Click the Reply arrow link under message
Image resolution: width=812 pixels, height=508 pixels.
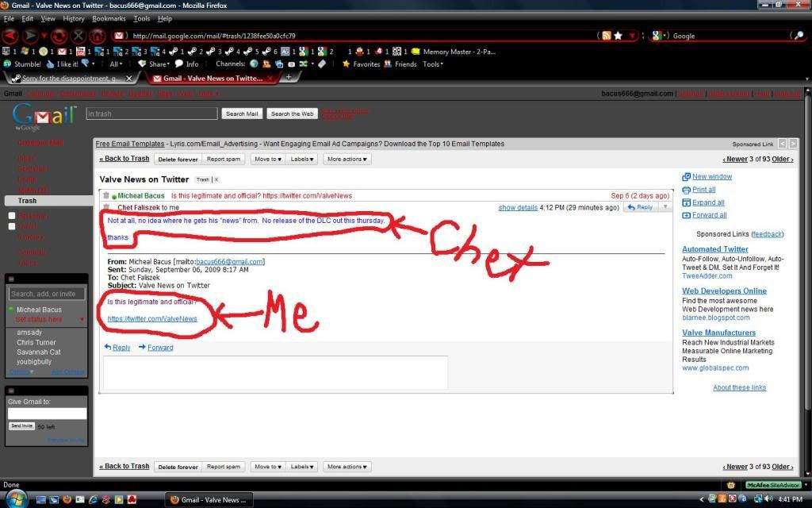tap(117, 348)
